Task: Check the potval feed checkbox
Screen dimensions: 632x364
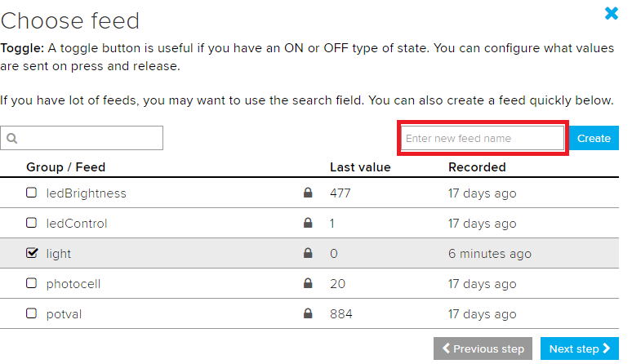Action: tap(32, 314)
